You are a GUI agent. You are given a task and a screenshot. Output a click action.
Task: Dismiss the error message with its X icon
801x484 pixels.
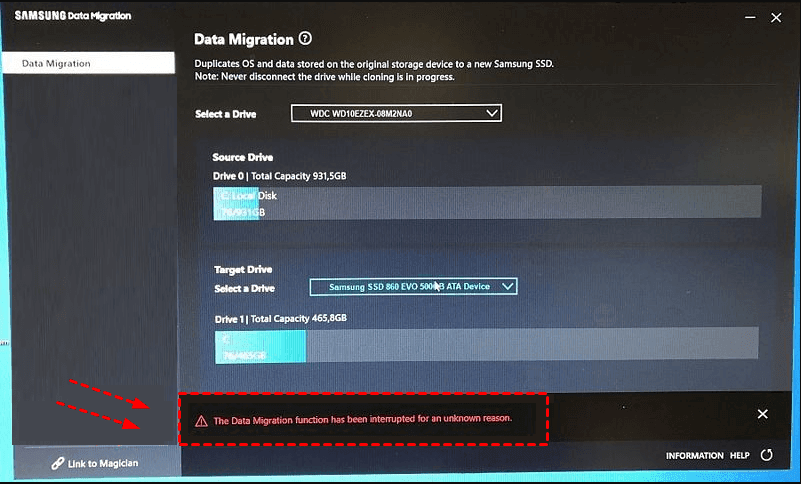click(762, 414)
